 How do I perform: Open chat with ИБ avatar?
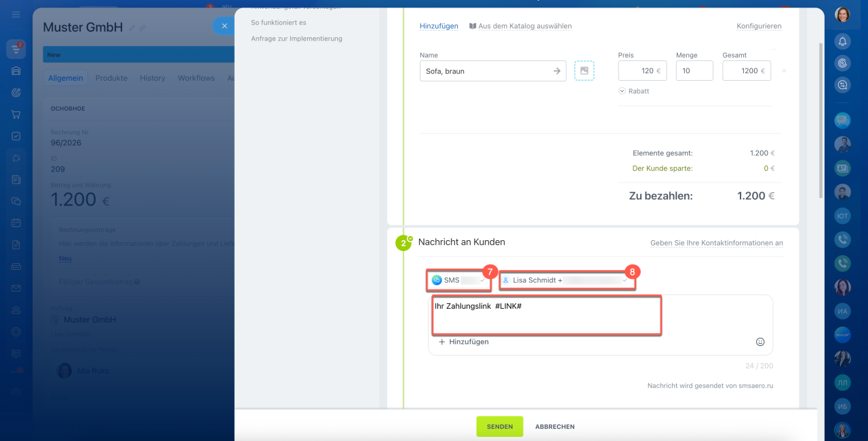tap(843, 406)
